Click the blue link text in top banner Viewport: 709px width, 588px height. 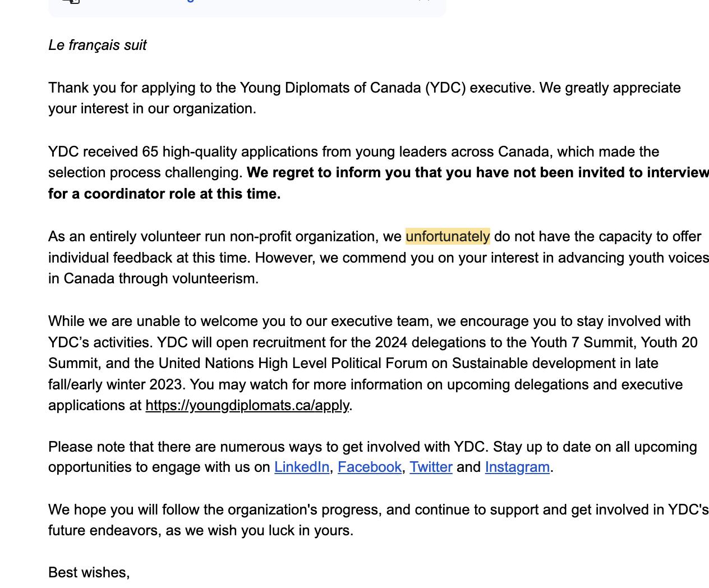point(191,1)
